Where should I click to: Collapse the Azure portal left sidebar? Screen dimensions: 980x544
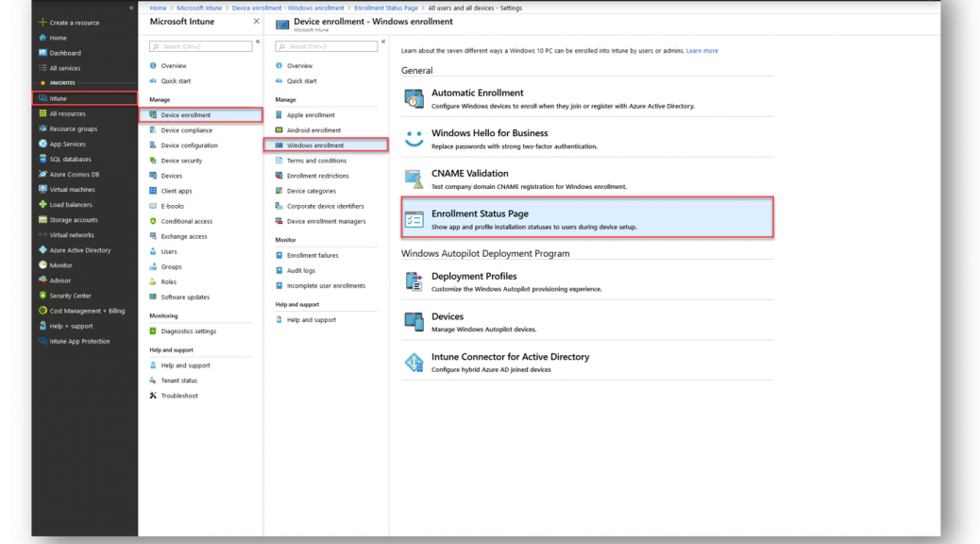pos(131,8)
